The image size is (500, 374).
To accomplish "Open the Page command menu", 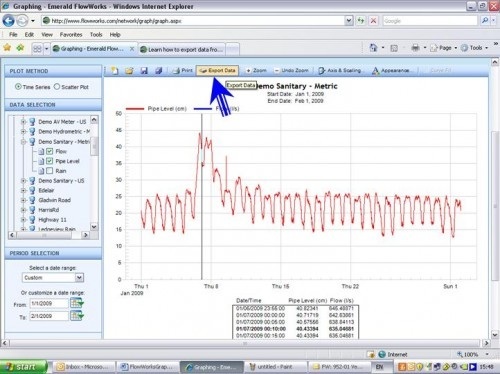I will click(x=443, y=48).
